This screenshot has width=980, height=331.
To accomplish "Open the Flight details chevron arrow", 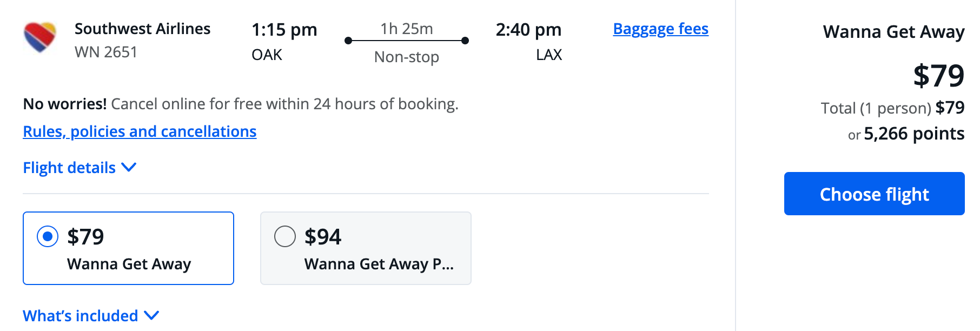I will (x=129, y=168).
